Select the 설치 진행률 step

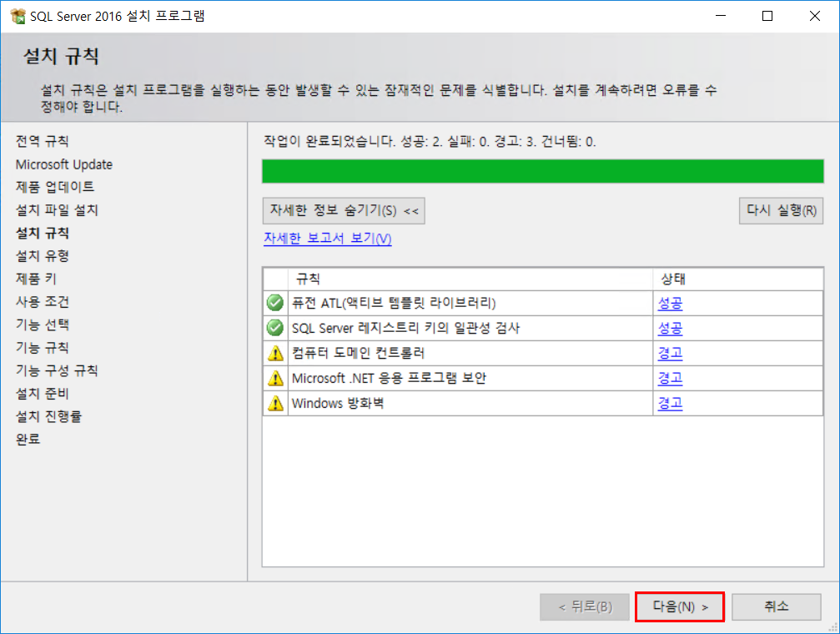click(48, 416)
